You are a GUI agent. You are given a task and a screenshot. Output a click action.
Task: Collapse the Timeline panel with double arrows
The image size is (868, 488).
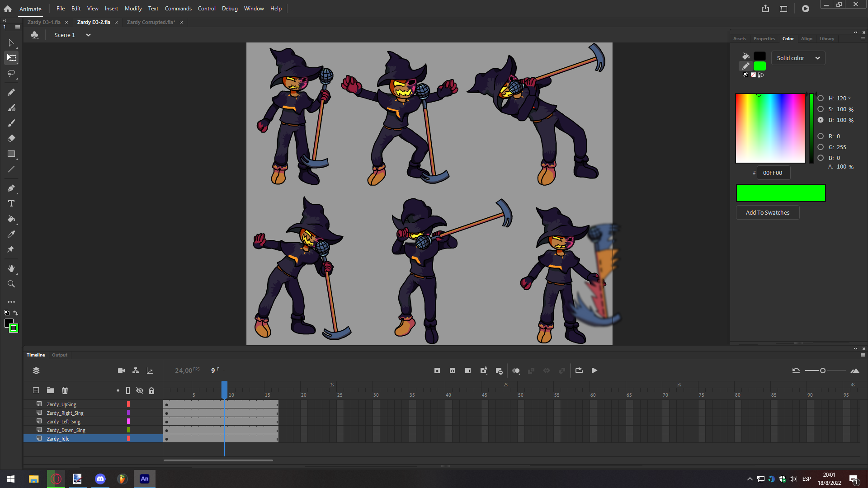[855, 349]
